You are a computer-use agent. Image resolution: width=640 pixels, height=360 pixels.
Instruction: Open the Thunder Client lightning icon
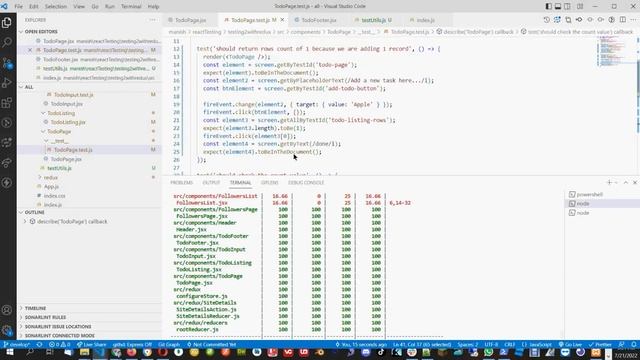click(7, 182)
